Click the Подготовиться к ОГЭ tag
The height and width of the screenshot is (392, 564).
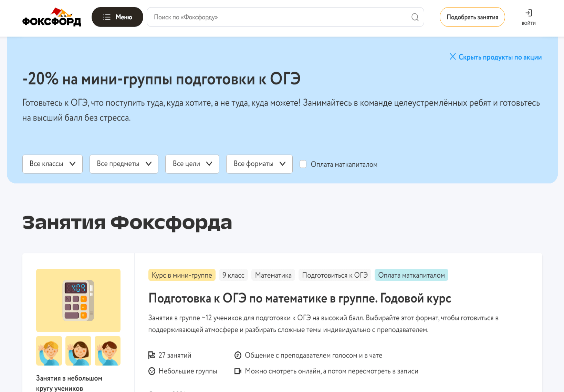pos(335,275)
